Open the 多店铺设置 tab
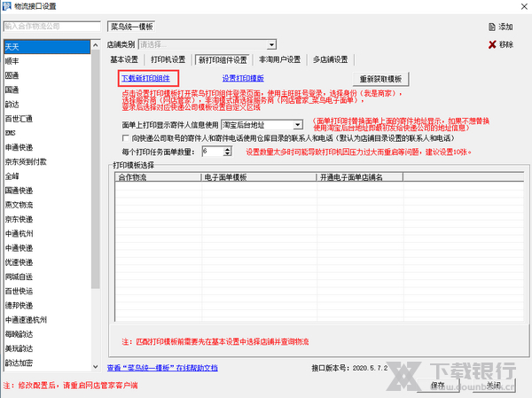The image size is (532, 398). coord(331,59)
